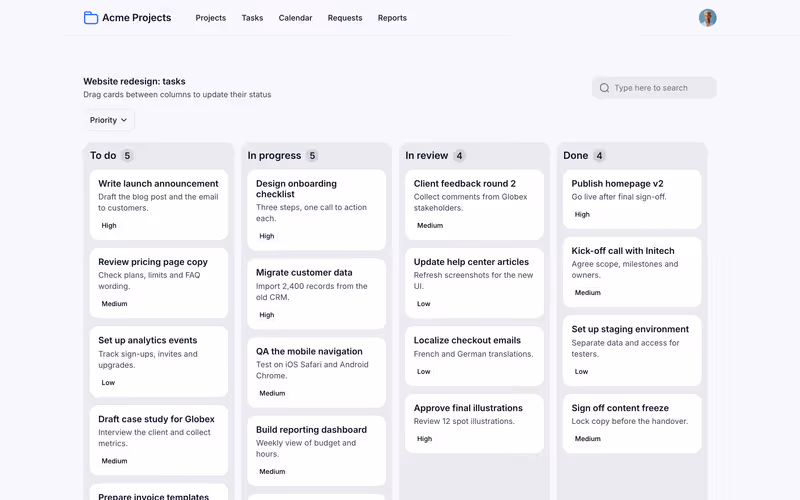Open the user avatar profile picture
The image size is (800, 500).
click(707, 18)
